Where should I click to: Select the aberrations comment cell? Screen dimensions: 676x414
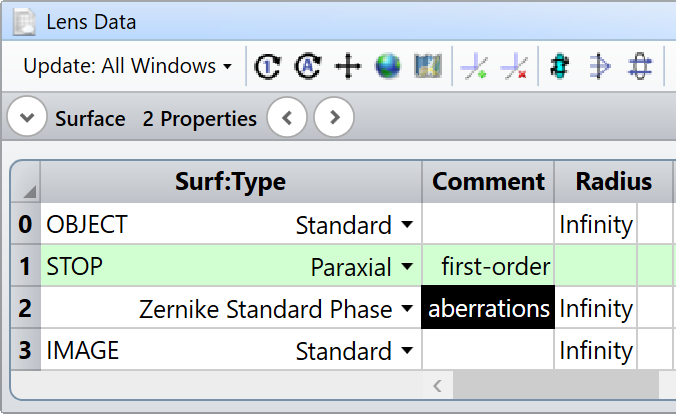click(489, 309)
